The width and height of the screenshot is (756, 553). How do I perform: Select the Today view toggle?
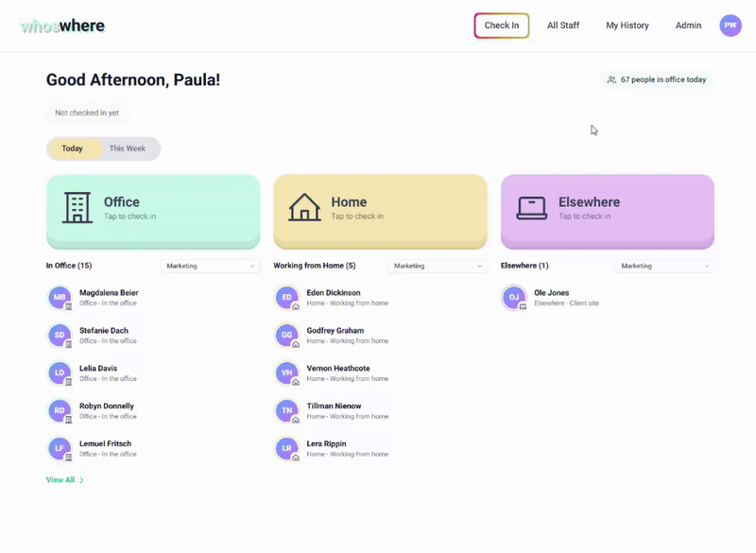tap(74, 148)
